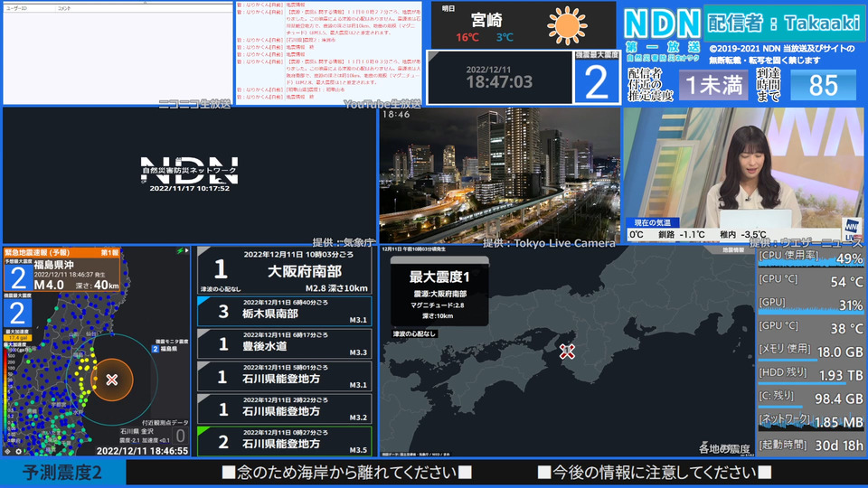
Task: Click the 津波の心配なし label on map
Action: [414, 333]
